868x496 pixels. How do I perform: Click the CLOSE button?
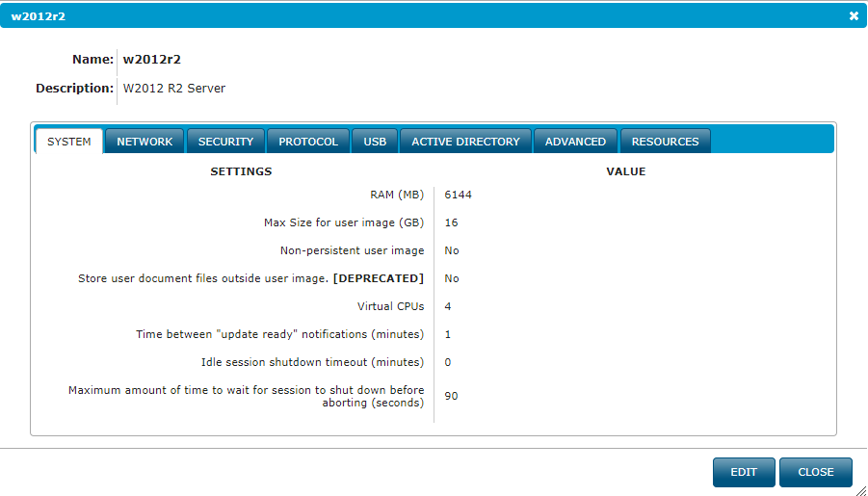coord(815,472)
